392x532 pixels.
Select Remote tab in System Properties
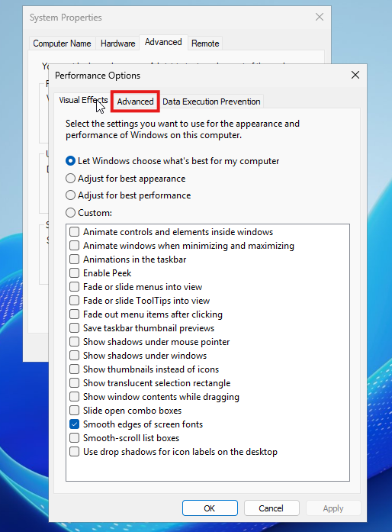(205, 44)
